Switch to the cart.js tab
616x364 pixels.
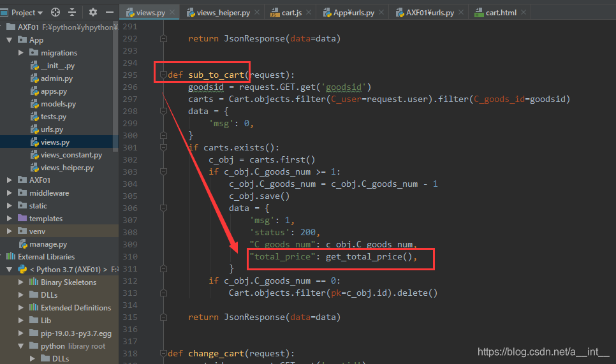(x=291, y=13)
